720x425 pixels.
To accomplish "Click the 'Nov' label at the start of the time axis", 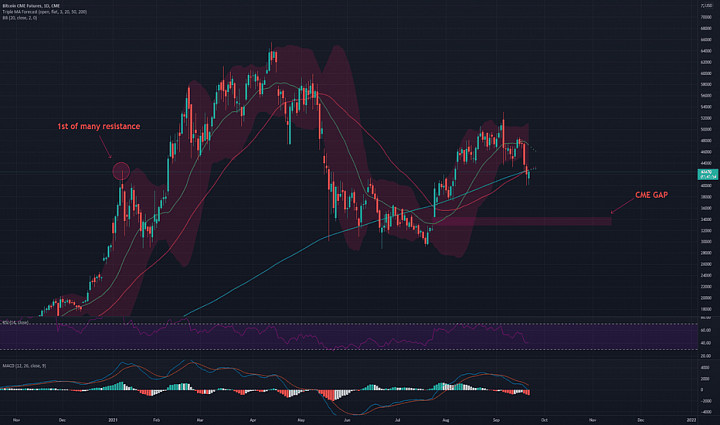I will pos(17,420).
